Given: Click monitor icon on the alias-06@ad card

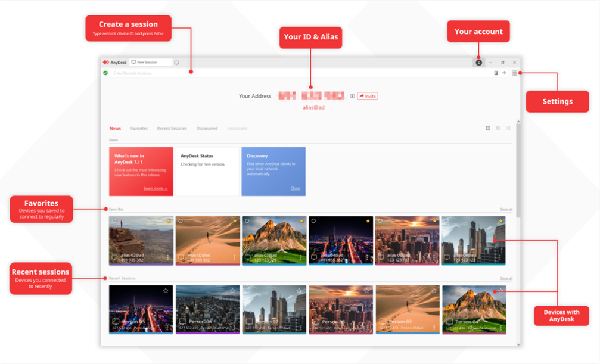Looking at the screenshot, I should coord(447,257).
